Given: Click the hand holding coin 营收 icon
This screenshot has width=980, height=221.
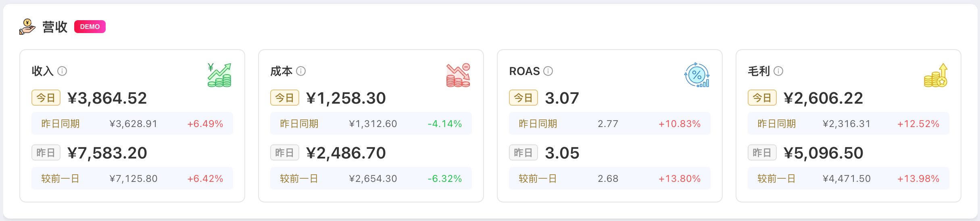Looking at the screenshot, I should (27, 27).
